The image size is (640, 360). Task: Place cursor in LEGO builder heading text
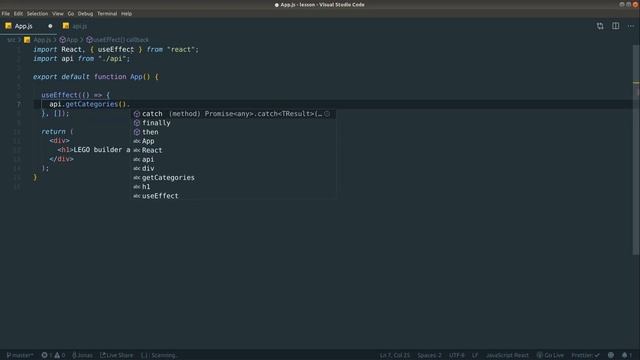[x=102, y=150]
